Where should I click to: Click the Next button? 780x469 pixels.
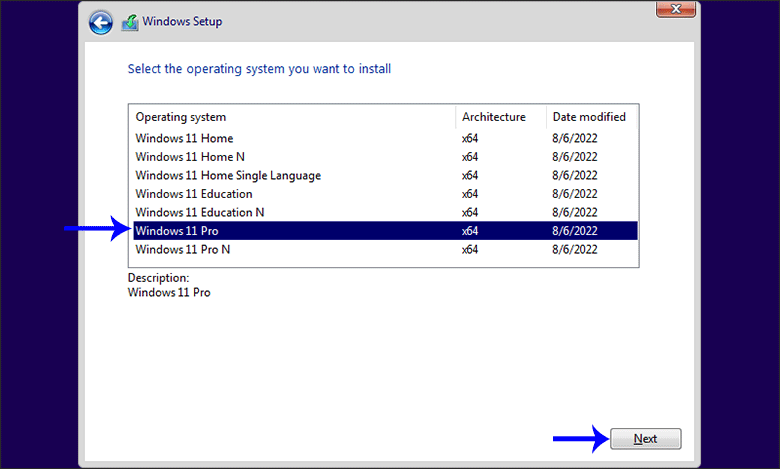[645, 439]
